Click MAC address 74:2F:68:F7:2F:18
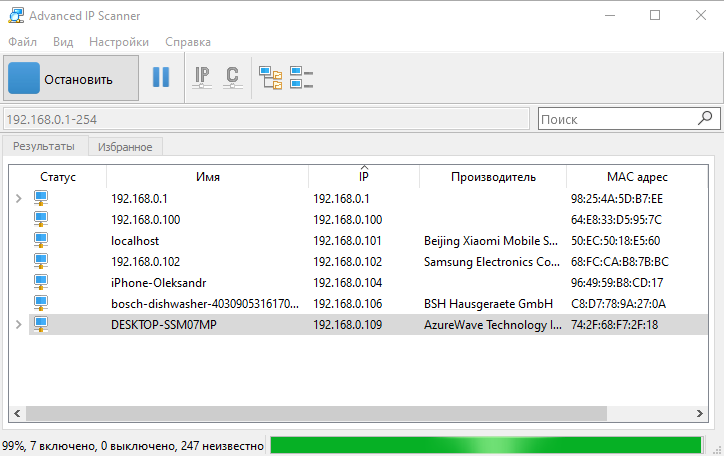The image size is (724, 456). click(x=614, y=324)
